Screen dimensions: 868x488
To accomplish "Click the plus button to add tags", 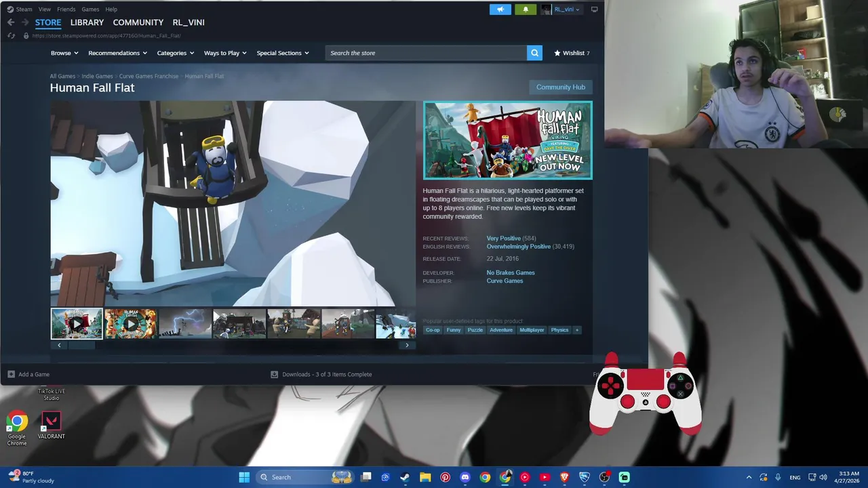I will click(x=577, y=330).
